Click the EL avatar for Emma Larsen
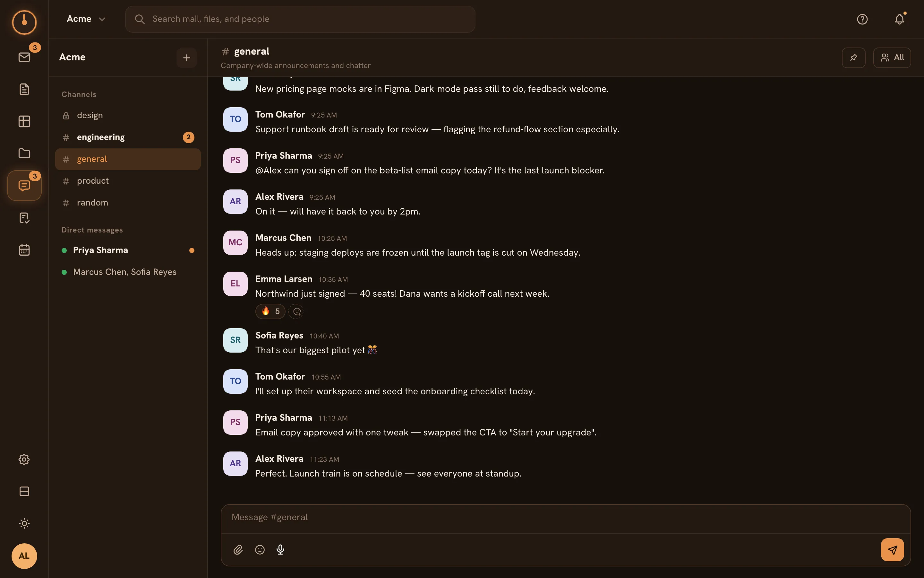 [235, 284]
